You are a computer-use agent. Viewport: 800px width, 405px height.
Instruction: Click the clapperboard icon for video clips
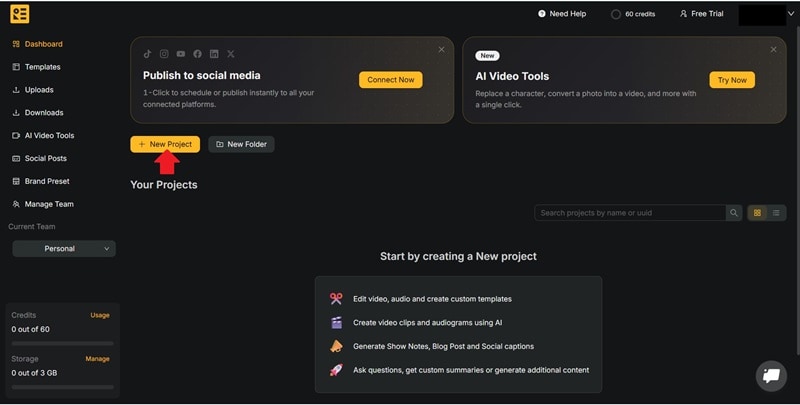[x=336, y=322]
